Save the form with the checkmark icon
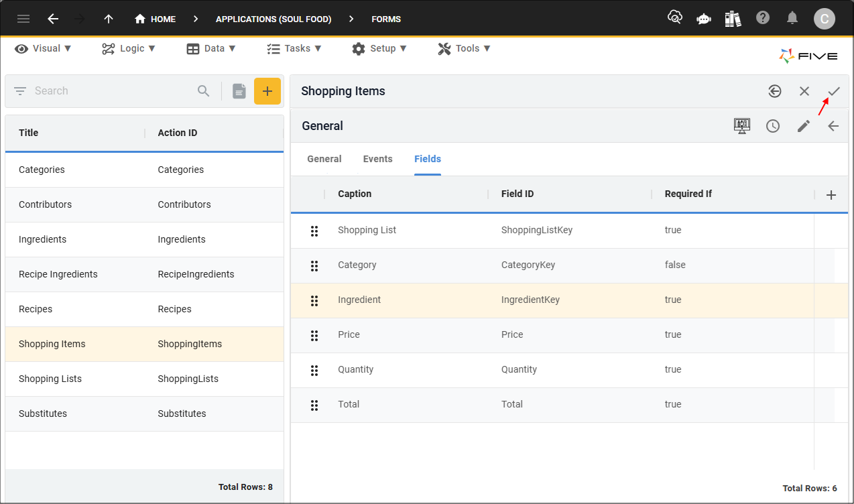854x504 pixels. [834, 91]
